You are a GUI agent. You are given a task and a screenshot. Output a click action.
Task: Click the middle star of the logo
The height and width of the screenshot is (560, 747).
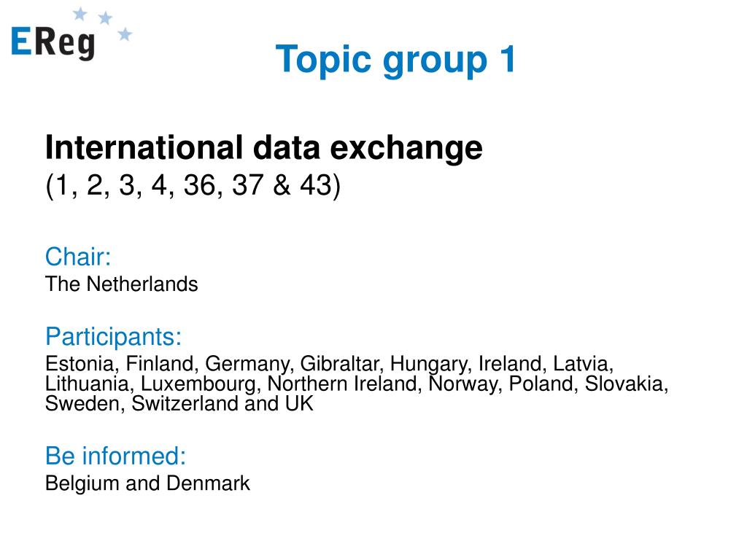105,18
